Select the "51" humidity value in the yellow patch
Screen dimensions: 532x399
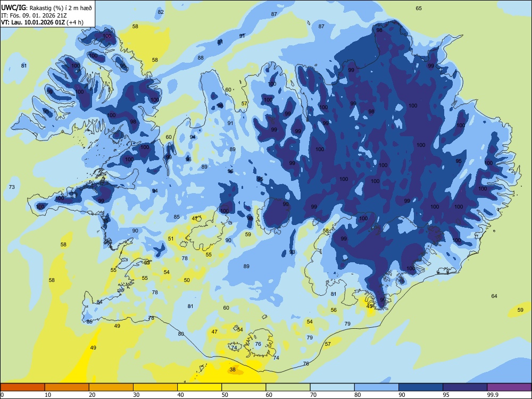(x=171, y=238)
